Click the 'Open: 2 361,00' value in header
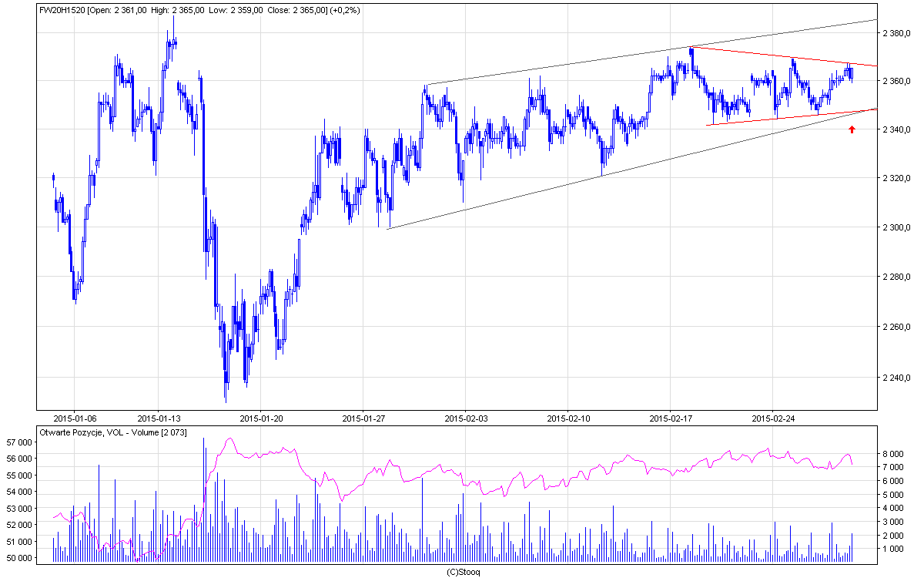 pos(118,10)
